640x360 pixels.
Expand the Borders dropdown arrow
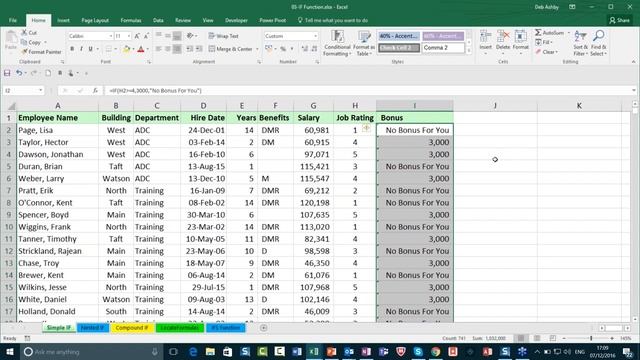click(x=115, y=49)
